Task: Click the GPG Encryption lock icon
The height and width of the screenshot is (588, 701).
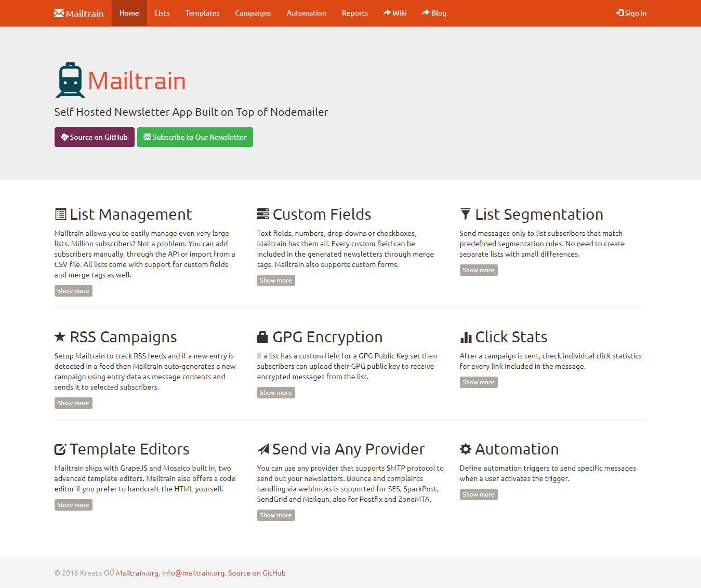Action: pos(262,337)
